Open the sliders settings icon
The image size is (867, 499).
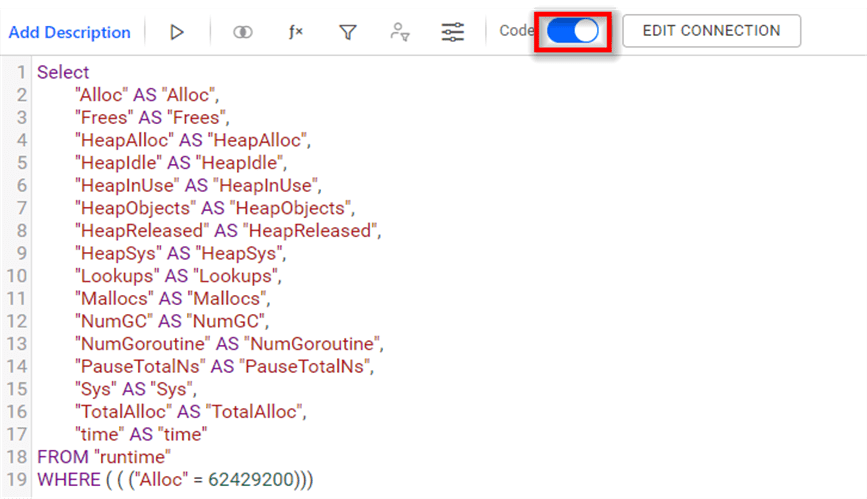(452, 32)
